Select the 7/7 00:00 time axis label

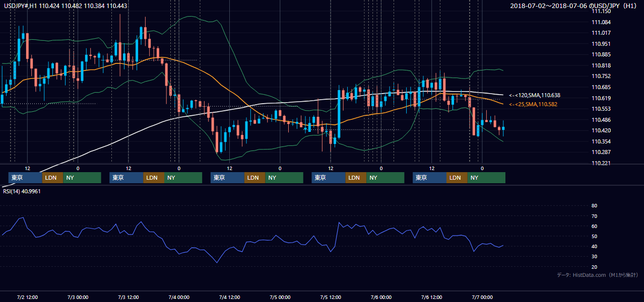pyautogui.click(x=482, y=297)
